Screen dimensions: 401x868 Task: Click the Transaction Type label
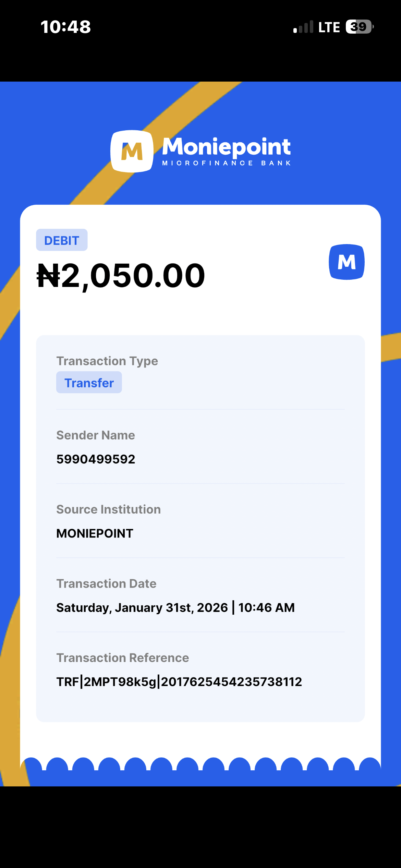coord(107,361)
